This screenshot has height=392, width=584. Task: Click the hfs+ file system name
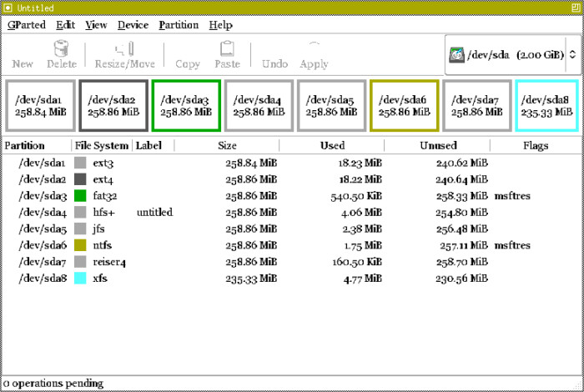tap(104, 212)
